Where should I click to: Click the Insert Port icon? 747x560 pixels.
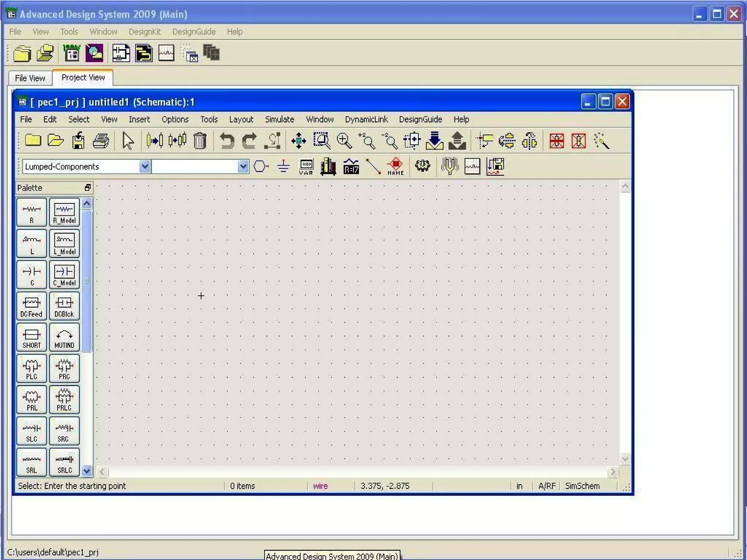click(x=260, y=167)
